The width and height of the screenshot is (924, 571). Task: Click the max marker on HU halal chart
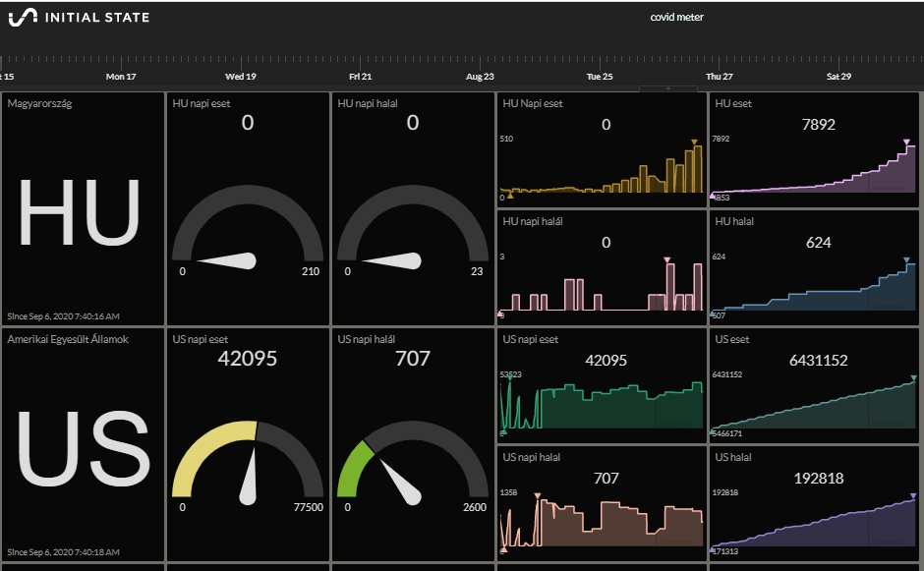click(x=907, y=260)
